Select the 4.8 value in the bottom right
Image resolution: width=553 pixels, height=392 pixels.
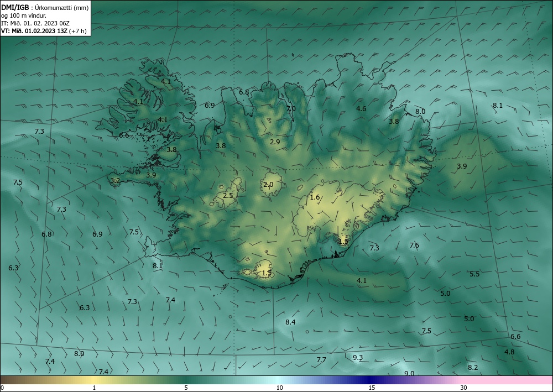tap(510, 352)
